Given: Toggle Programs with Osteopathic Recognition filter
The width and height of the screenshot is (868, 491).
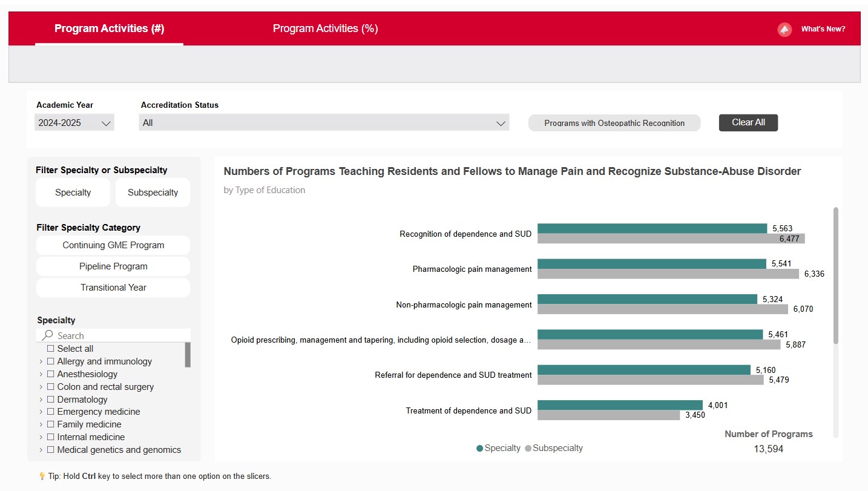Looking at the screenshot, I should point(614,123).
